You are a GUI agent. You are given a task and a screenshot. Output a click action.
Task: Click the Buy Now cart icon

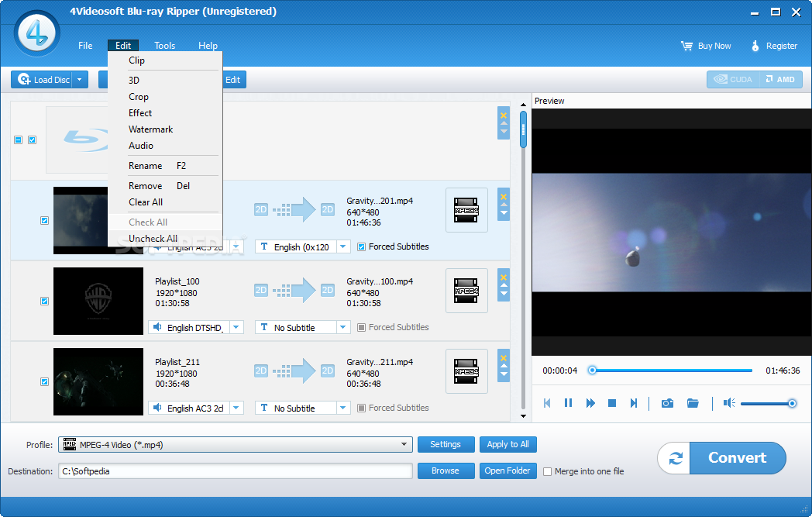point(686,46)
